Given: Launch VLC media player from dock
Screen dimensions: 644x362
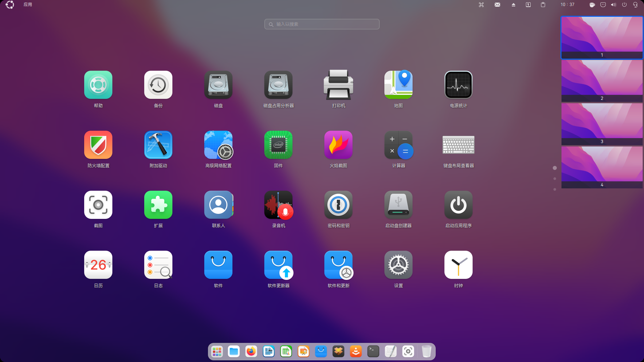Looking at the screenshot, I should point(356,352).
